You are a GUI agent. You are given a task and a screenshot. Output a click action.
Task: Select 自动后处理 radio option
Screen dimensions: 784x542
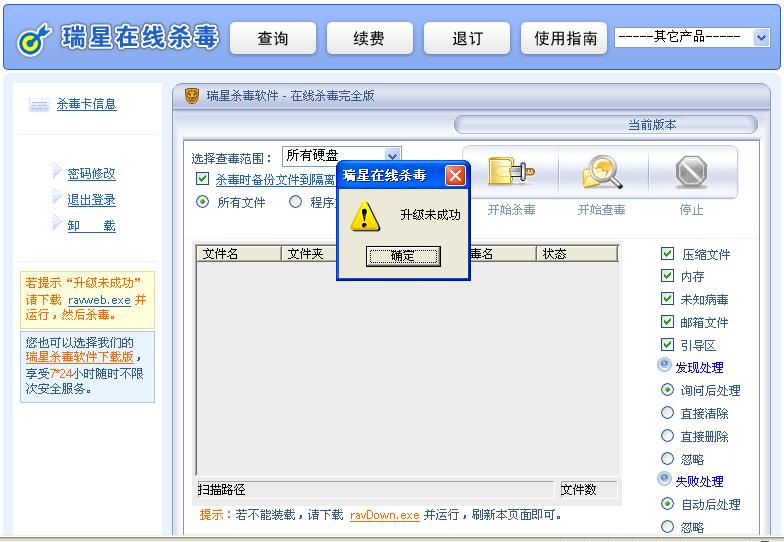click(x=668, y=504)
